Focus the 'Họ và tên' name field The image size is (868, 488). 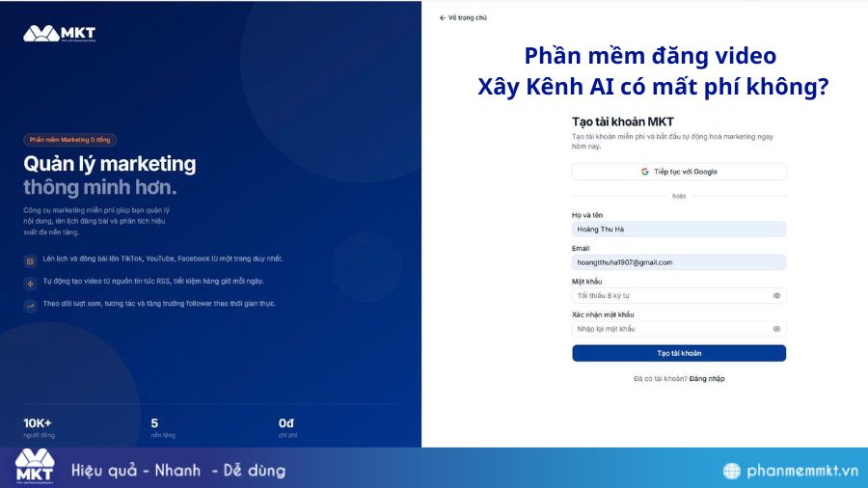[x=679, y=230]
